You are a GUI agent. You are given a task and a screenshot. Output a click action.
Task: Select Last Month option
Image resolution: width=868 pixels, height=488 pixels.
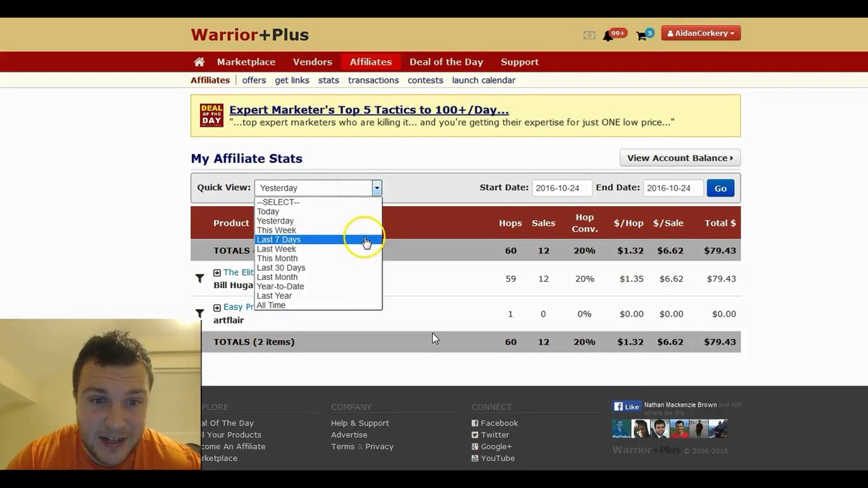click(318, 277)
